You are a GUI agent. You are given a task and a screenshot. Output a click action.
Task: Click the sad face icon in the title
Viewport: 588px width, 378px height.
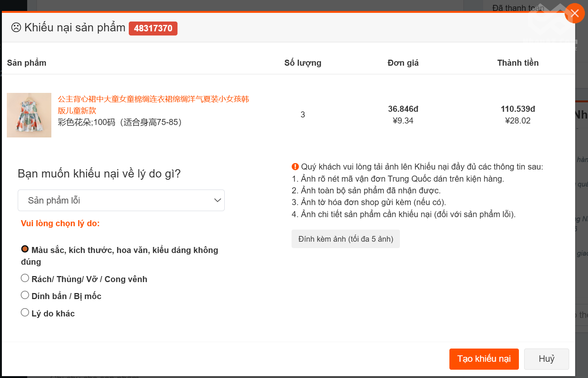pos(16,28)
